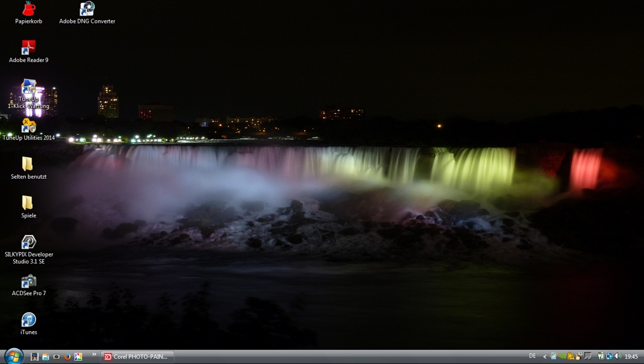Select the TuneUp 1-Klick-Wartung shortcut

(x=29, y=94)
